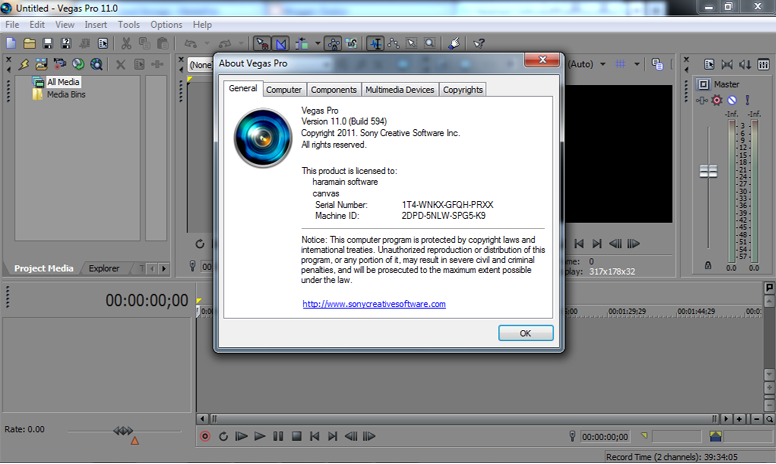This screenshot has height=464, width=776.
Task: Click the Get Media from the Web icon
Action: 97,64
